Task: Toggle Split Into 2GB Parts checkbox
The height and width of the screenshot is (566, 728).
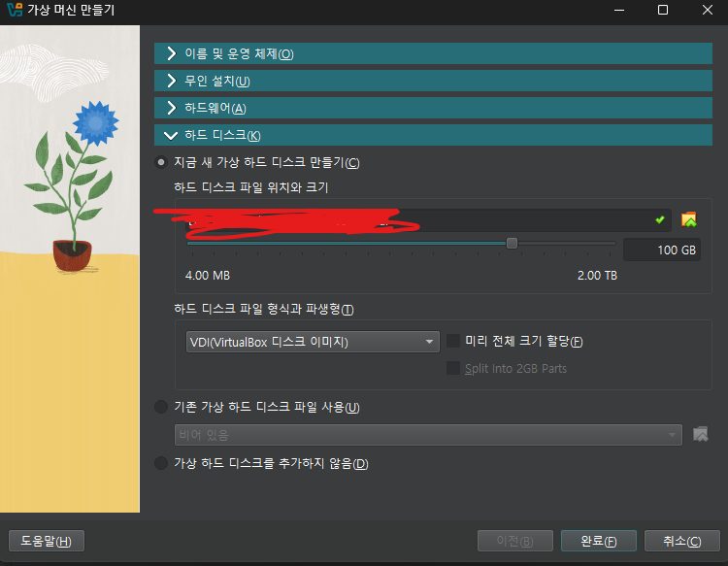Action: (453, 368)
